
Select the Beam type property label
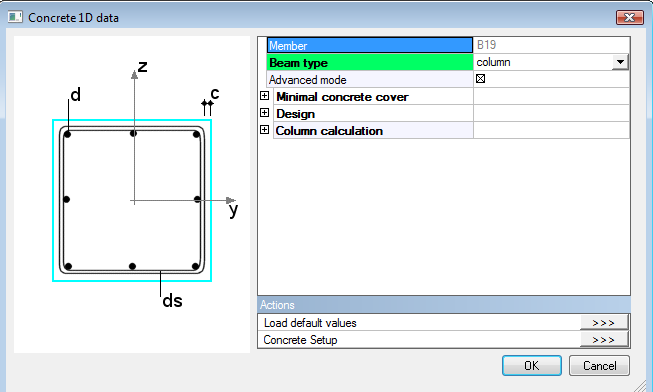[370, 62]
